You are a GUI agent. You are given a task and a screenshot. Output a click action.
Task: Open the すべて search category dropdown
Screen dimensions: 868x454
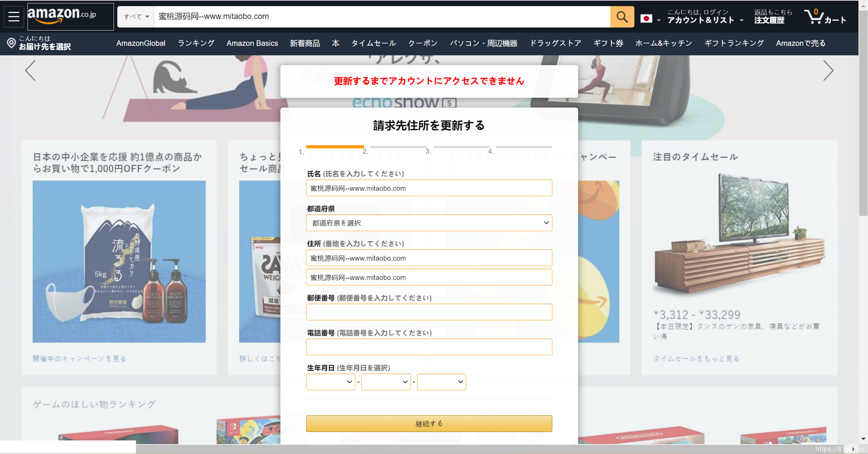(135, 16)
